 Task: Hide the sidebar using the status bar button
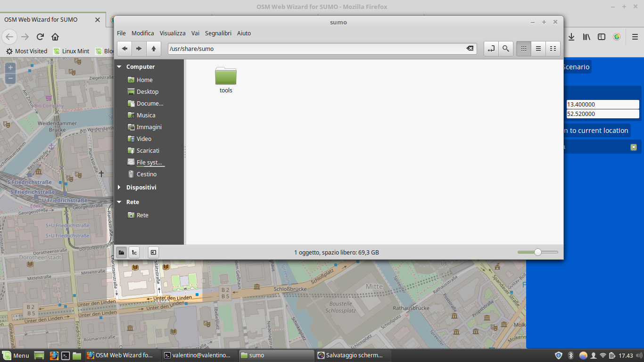[153, 253]
